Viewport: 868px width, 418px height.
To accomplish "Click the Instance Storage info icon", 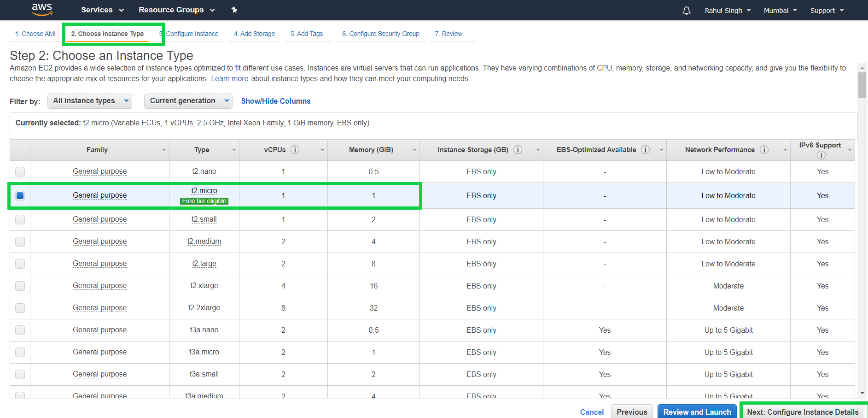I will click(x=518, y=150).
